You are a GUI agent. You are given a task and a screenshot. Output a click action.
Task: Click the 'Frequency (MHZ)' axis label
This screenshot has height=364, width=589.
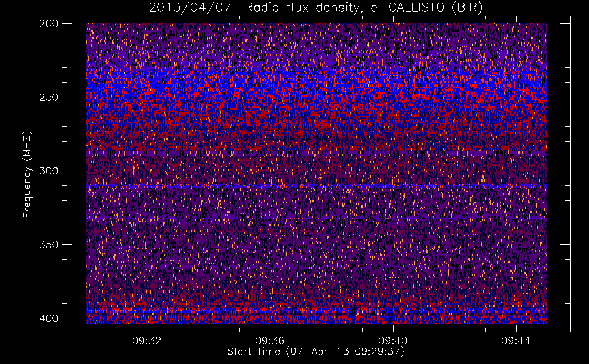click(27, 175)
